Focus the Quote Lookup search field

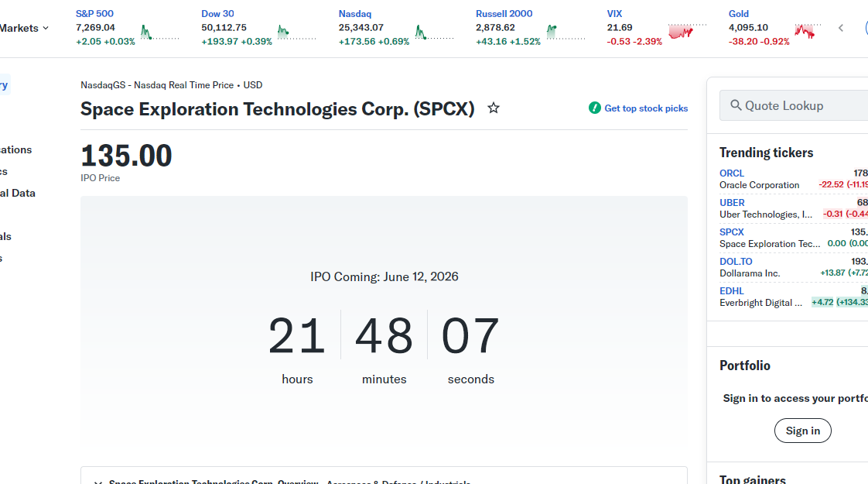click(x=794, y=105)
